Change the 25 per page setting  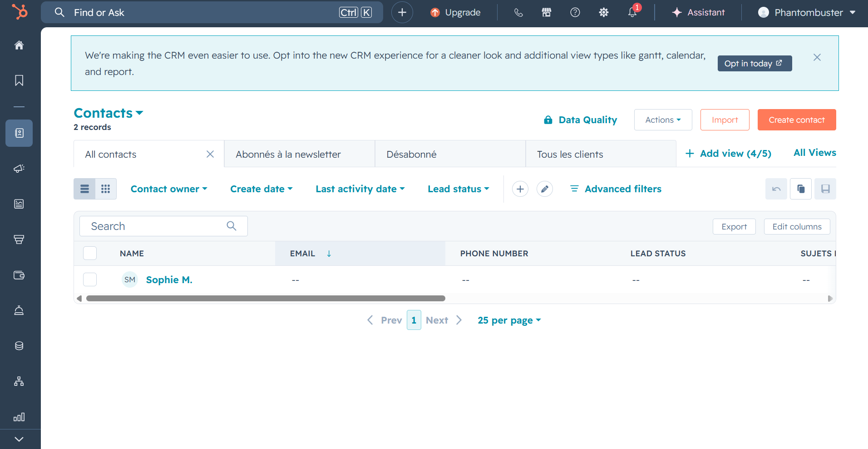509,320
